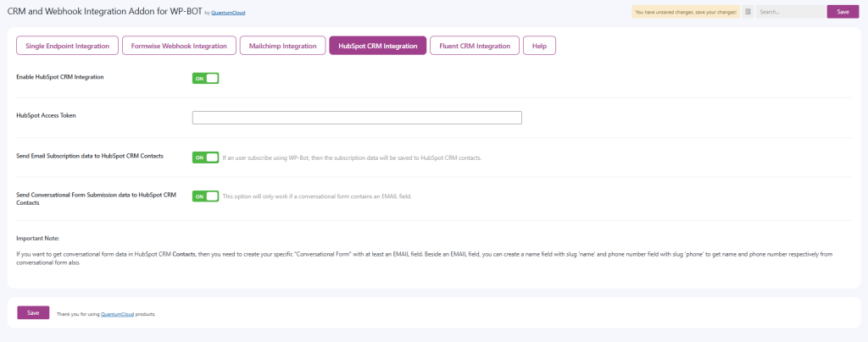Open the Help tab
Screen dimensions: 868x342
tap(539, 46)
